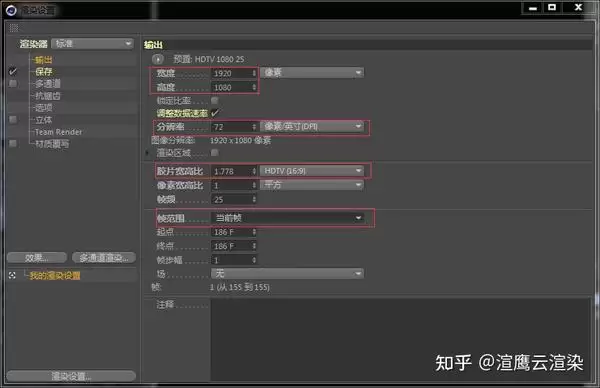Click the 帧步幅 stepper arrows
Screen dimensions: 600x388
tap(254, 260)
